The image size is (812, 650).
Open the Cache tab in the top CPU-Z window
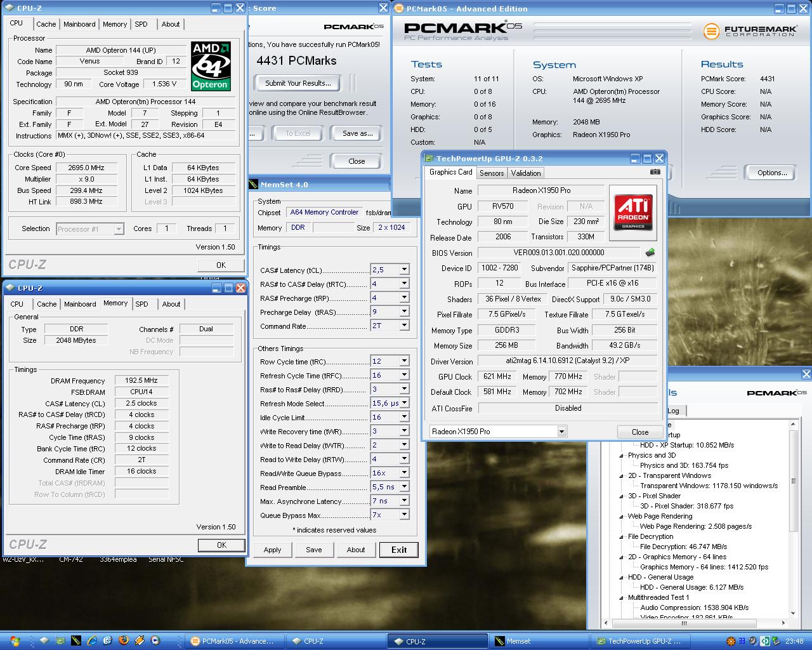46,24
